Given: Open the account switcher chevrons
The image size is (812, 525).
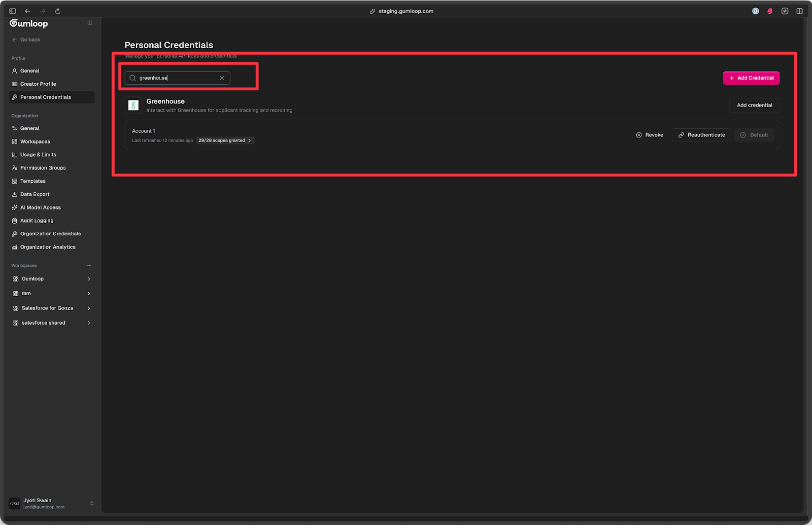Looking at the screenshot, I should [92, 503].
